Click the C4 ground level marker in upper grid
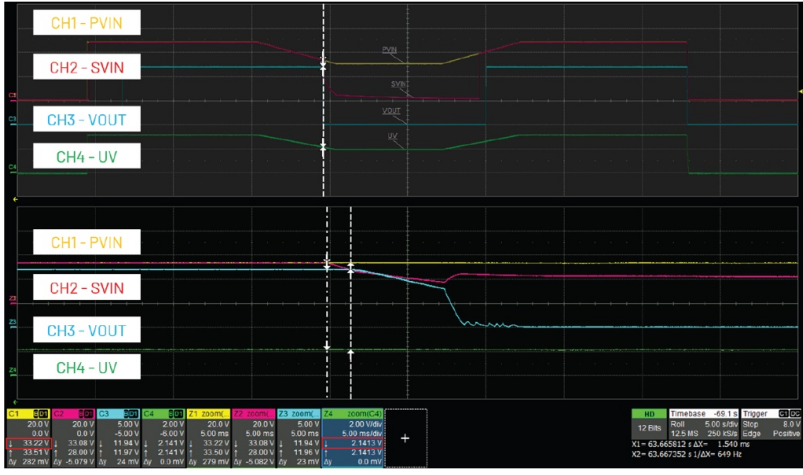The image size is (803, 475). [x=12, y=166]
